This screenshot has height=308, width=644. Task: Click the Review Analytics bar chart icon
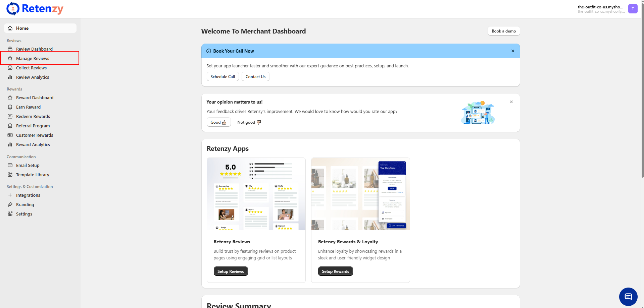(10, 77)
